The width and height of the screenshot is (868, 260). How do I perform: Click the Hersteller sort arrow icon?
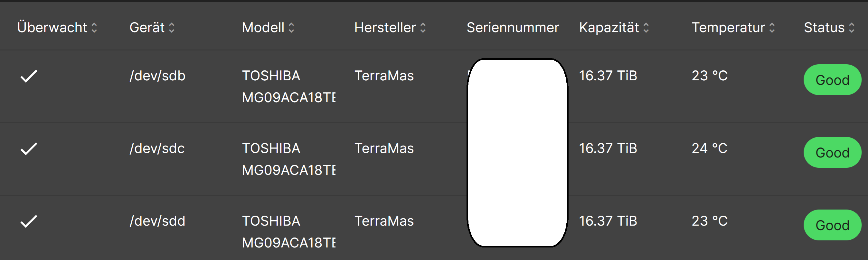tap(423, 28)
